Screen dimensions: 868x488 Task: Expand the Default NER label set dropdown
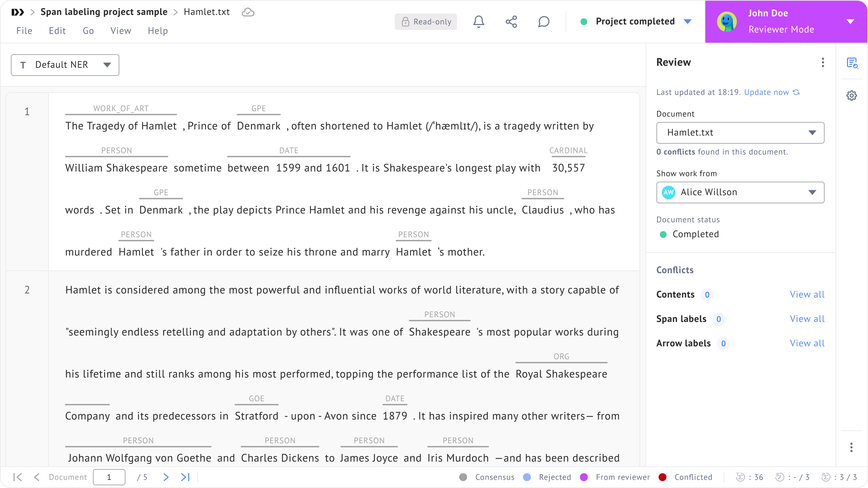coord(65,65)
